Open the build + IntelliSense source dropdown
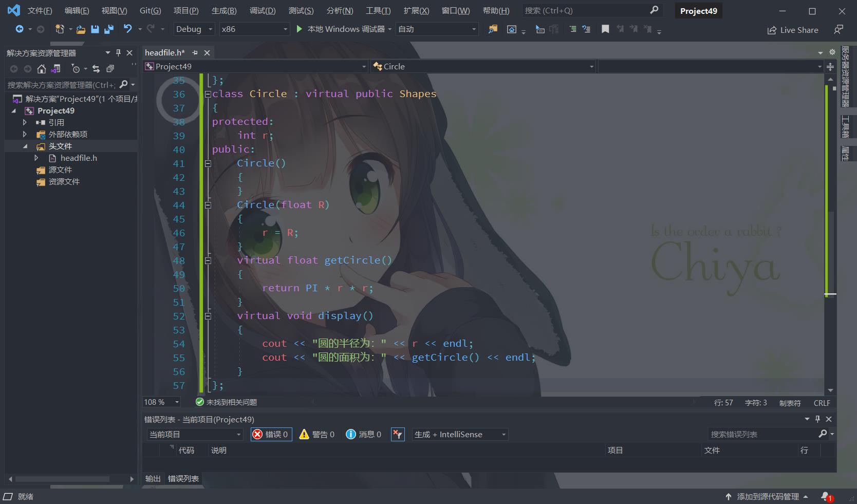 (460, 435)
